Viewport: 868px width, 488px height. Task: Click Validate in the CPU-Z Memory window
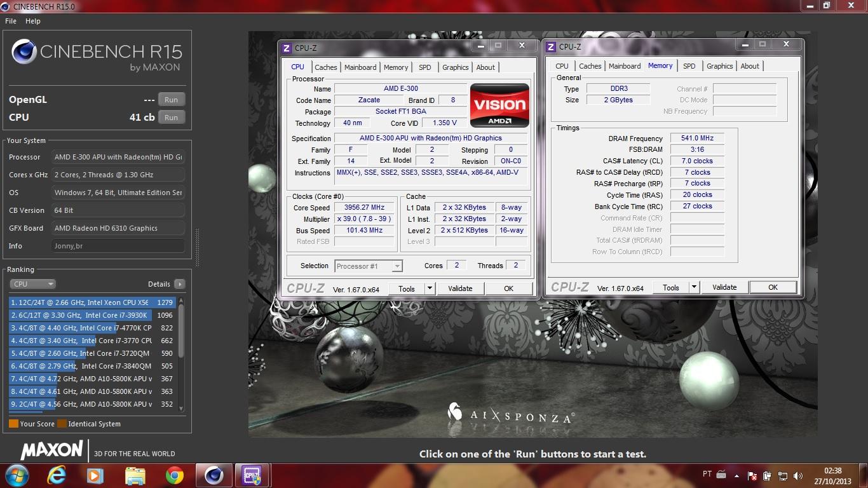click(724, 287)
